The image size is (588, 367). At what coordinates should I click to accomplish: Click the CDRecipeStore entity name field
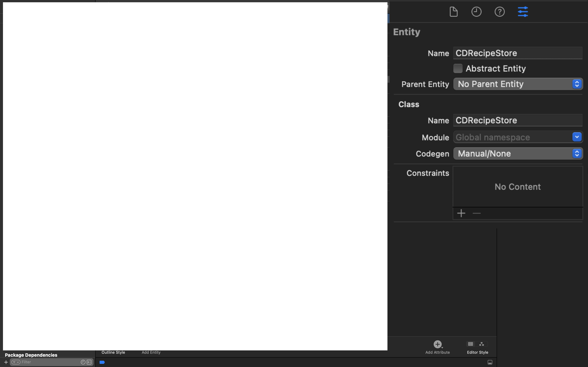coord(518,52)
